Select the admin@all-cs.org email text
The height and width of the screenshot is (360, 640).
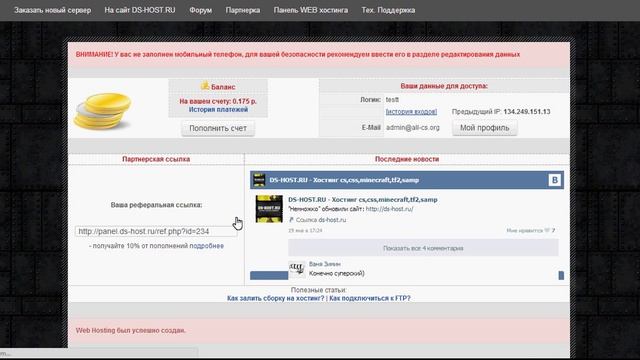tap(413, 128)
